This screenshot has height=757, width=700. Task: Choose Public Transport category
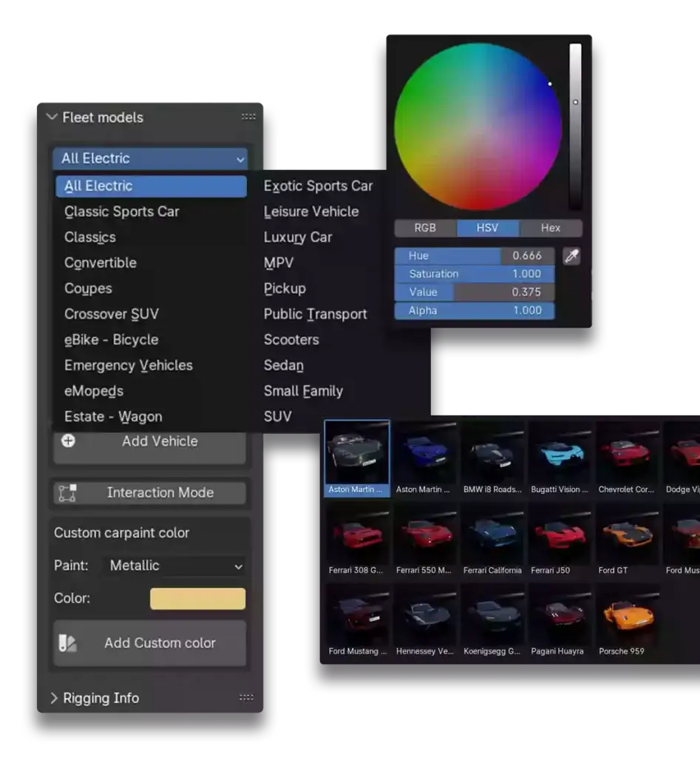[315, 313]
